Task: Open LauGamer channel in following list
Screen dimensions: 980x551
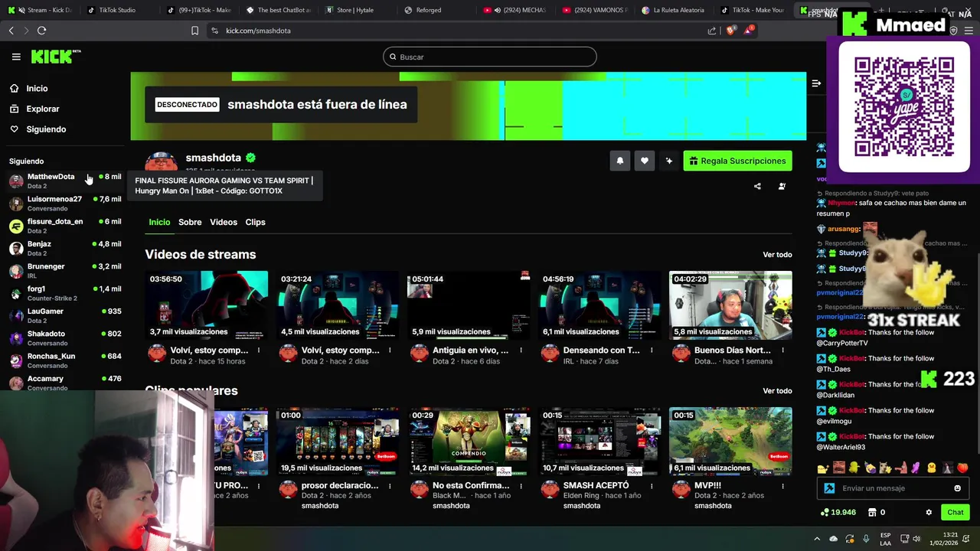Action: coord(65,315)
